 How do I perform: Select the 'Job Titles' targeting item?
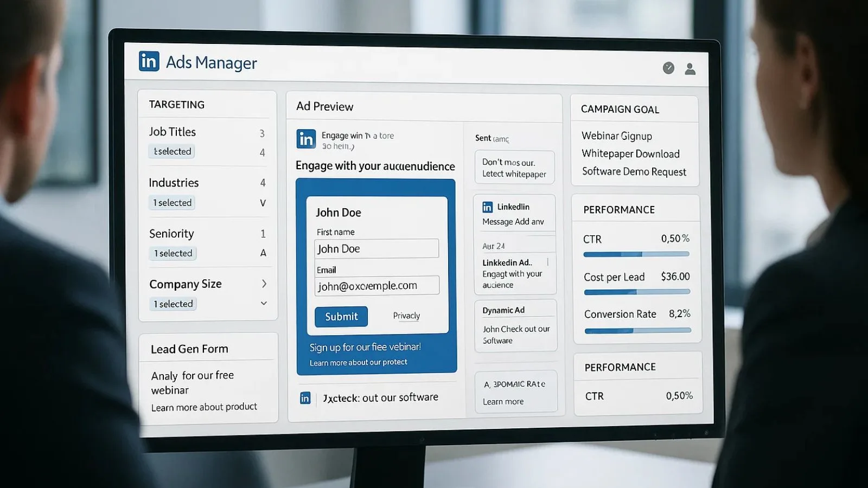coord(173,132)
